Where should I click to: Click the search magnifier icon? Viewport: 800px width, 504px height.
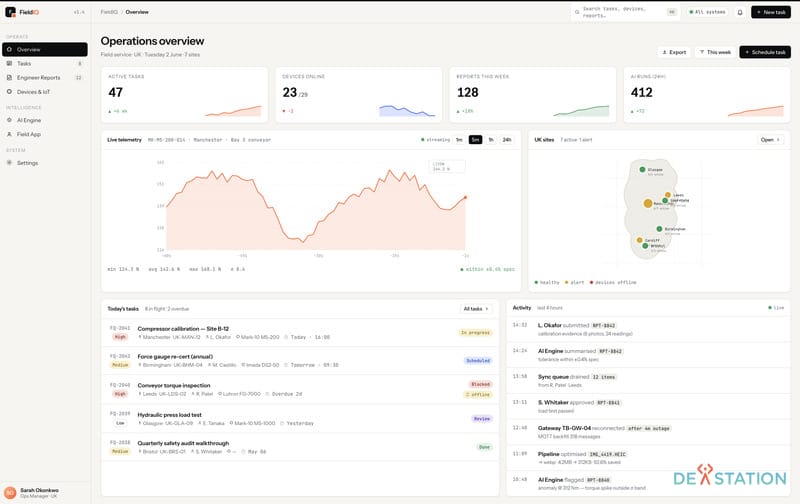pyautogui.click(x=577, y=12)
